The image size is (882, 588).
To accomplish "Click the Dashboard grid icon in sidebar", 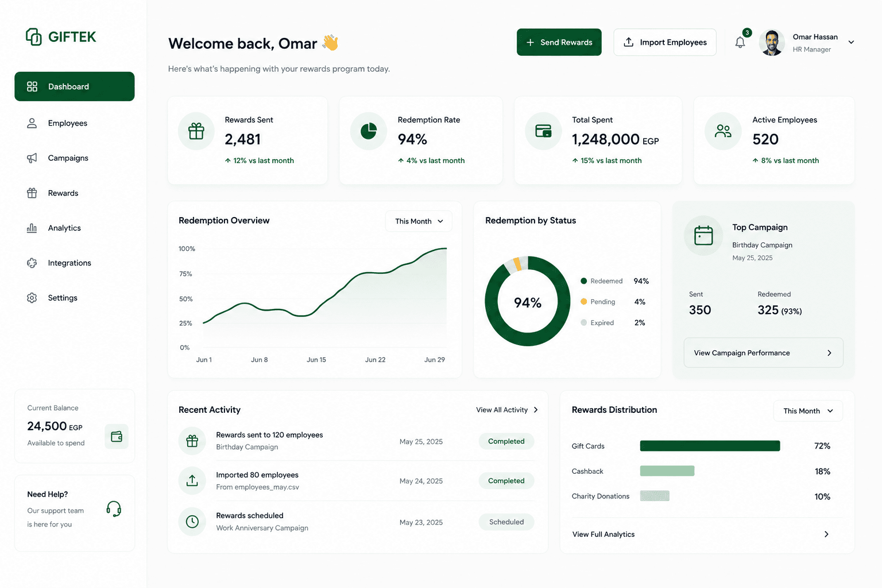I will tap(32, 87).
